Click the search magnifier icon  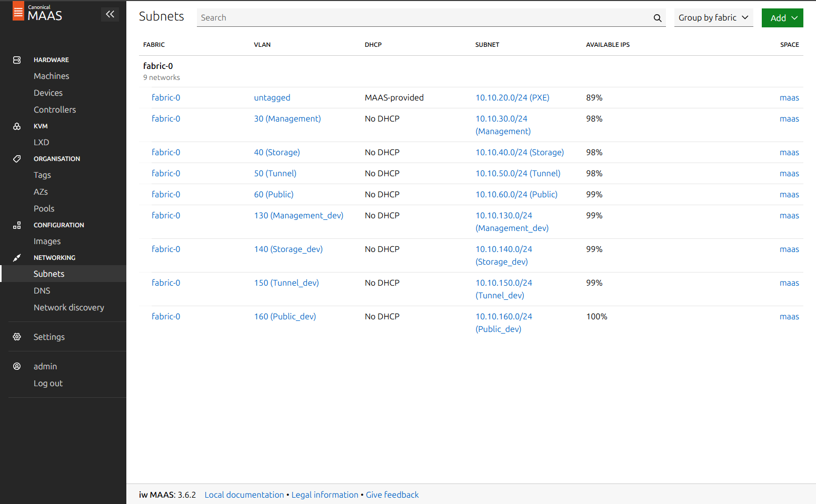657,17
